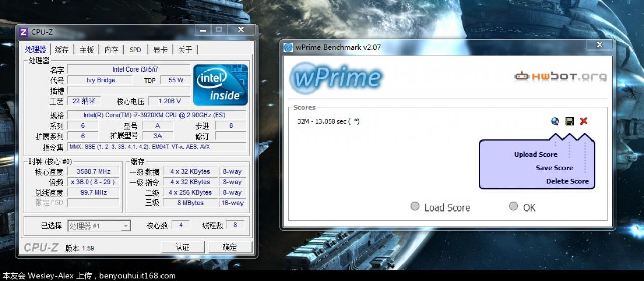Click the 32M - 13.058 sec score entry
Viewport: 644px width, 281px height.
329,121
